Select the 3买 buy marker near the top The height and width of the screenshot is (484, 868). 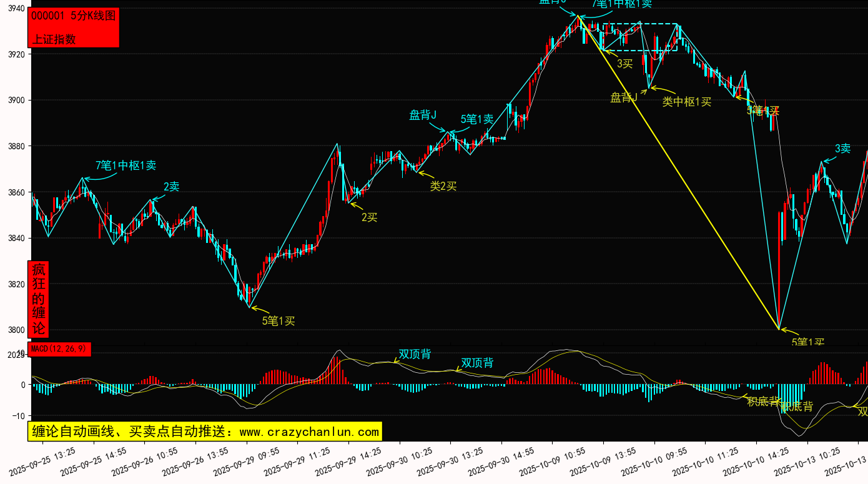pyautogui.click(x=624, y=63)
